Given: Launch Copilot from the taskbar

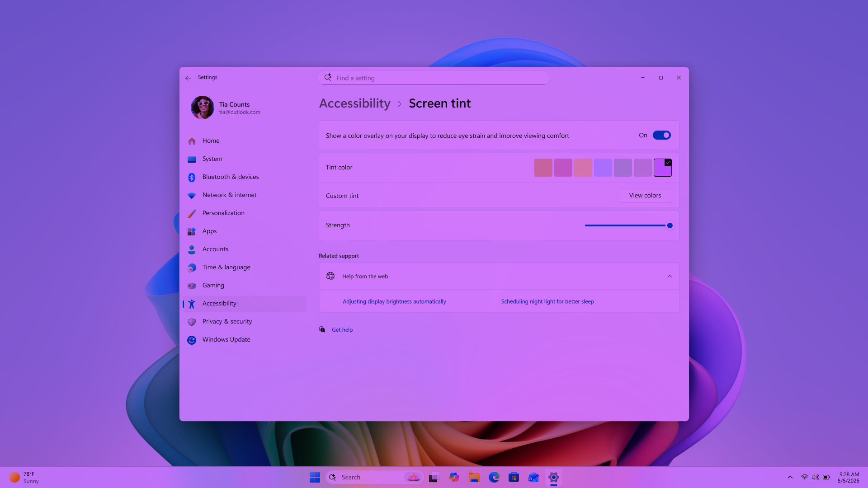Looking at the screenshot, I should 454,477.
